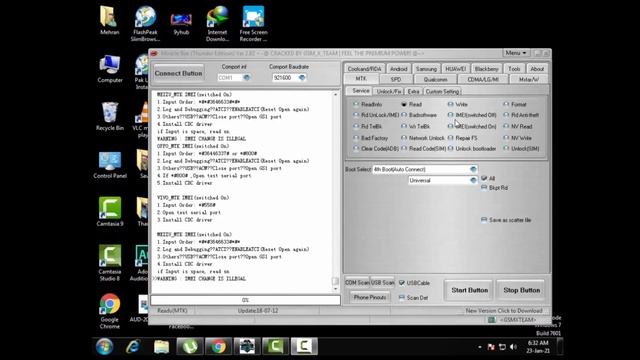Open the Computer desktop icon

click(x=109, y=69)
